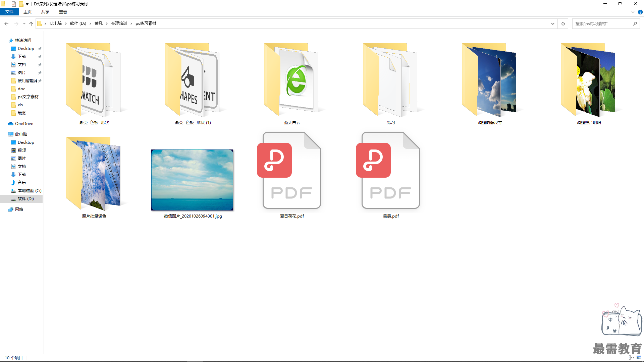Select 快速访问 in the navigation pane
Image resolution: width=644 pixels, height=362 pixels.
23,41
